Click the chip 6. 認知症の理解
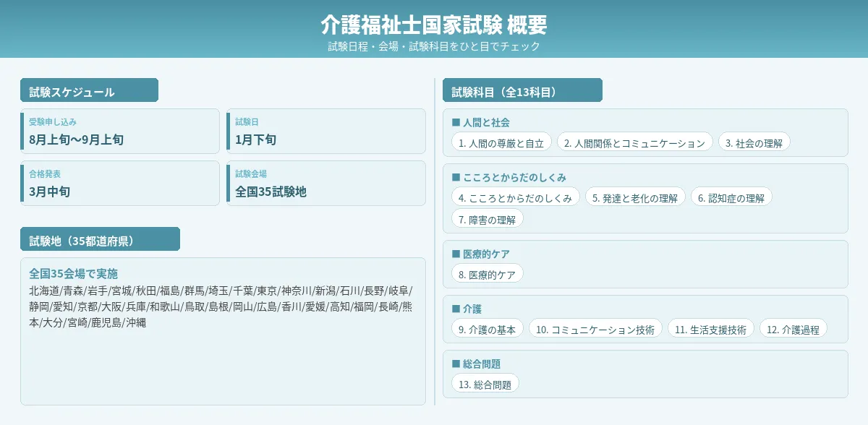The height and width of the screenshot is (425, 868). tap(731, 197)
